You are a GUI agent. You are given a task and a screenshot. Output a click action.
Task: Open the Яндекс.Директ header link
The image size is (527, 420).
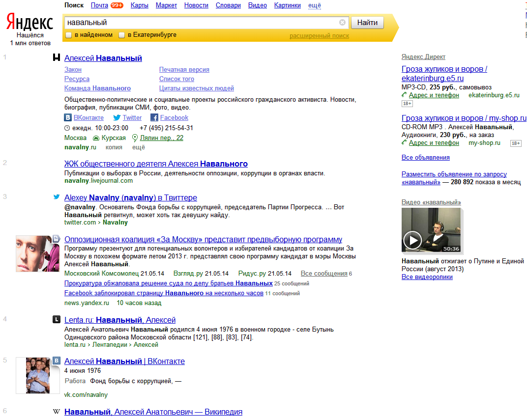[x=423, y=57]
